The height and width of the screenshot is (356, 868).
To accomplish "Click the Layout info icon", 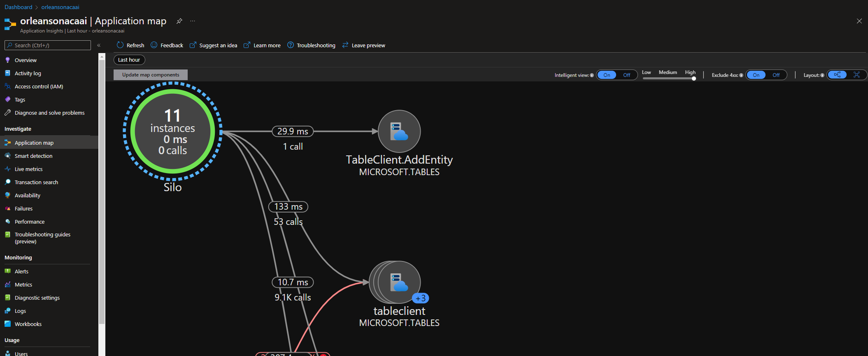I will [822, 75].
